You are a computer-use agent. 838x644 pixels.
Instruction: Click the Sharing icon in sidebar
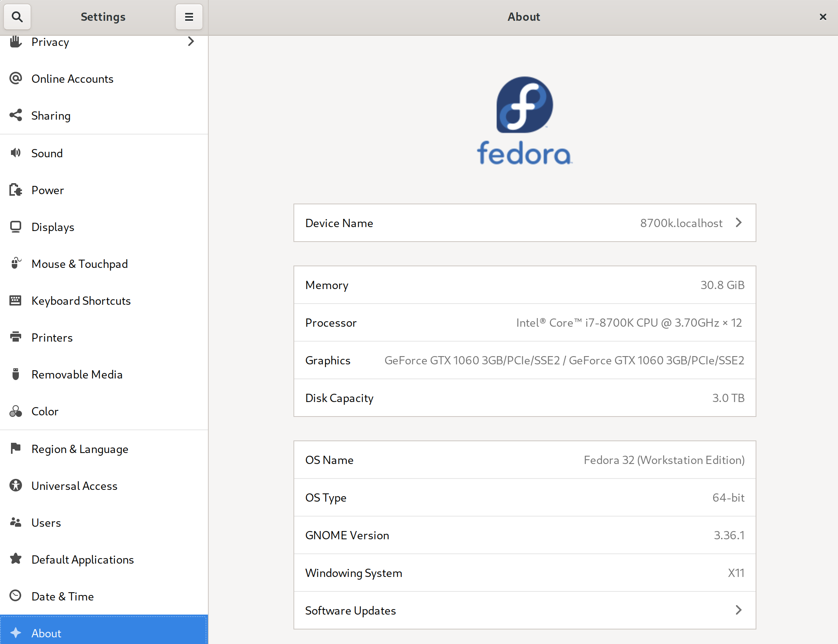(x=16, y=115)
